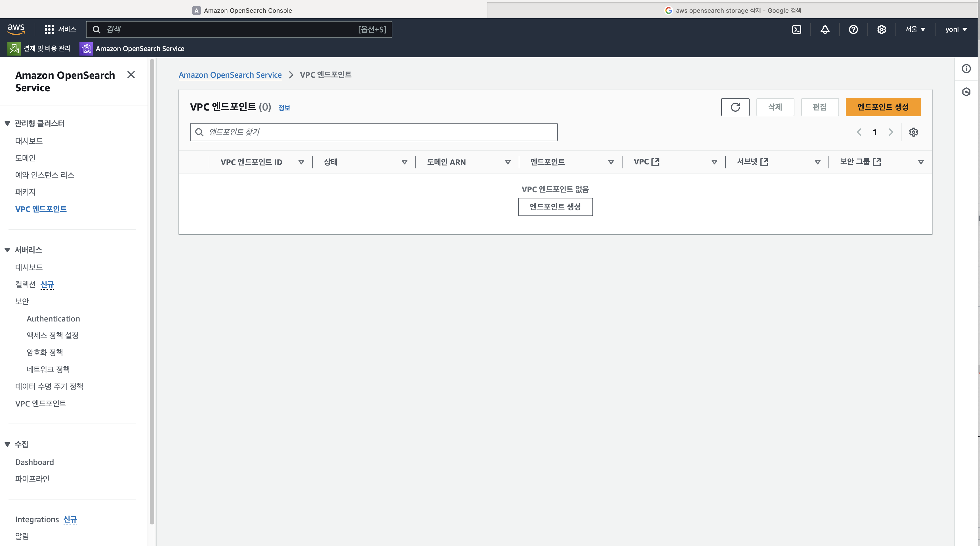The image size is (980, 546).
Task: Collapse the 관리형 클러스터 section
Action: [x=7, y=124]
